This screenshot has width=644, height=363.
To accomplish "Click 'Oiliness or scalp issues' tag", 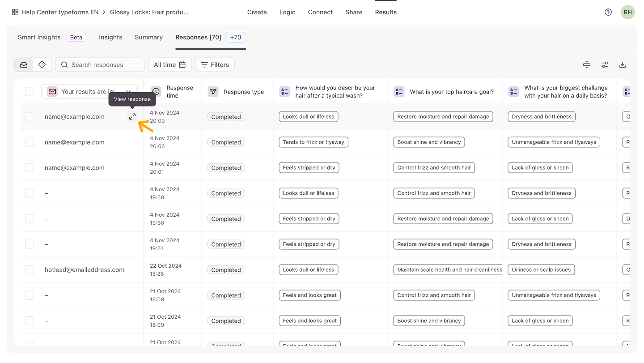I will (541, 270).
